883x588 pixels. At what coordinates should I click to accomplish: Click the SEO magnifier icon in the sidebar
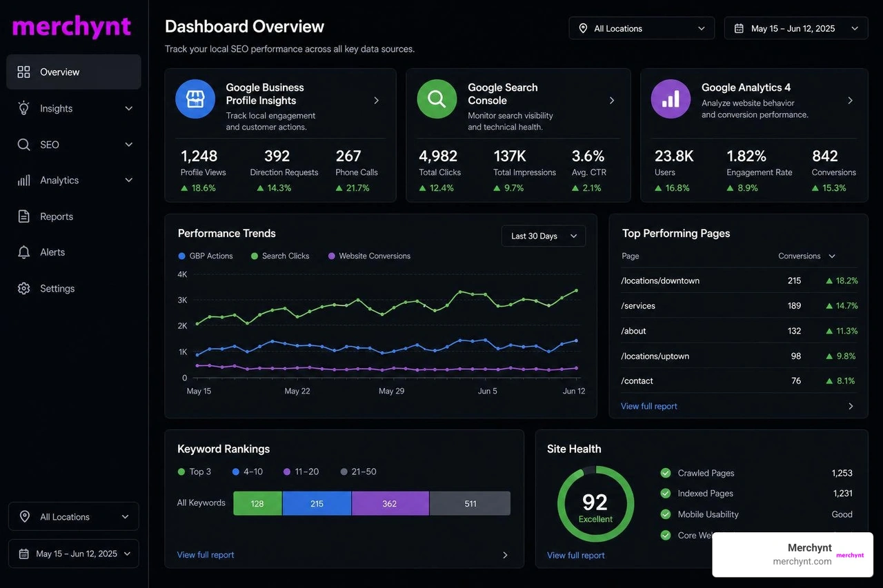23,145
